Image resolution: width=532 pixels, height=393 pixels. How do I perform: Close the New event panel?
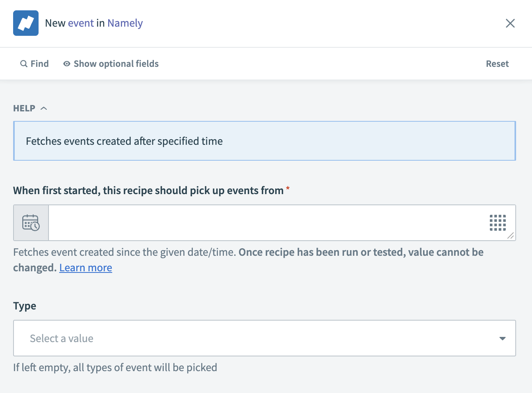(x=510, y=23)
